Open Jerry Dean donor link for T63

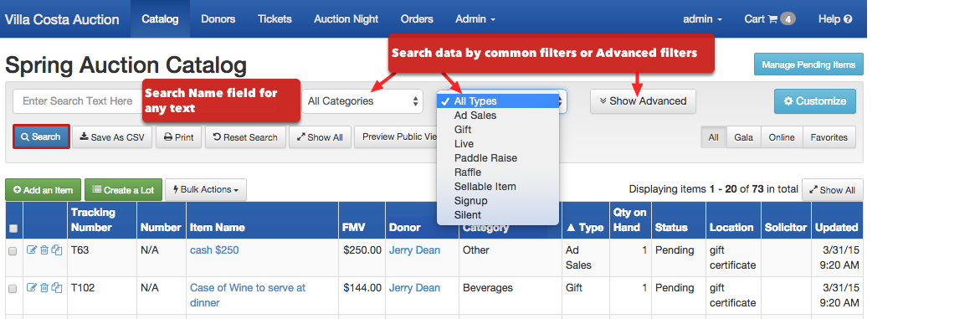(x=414, y=250)
